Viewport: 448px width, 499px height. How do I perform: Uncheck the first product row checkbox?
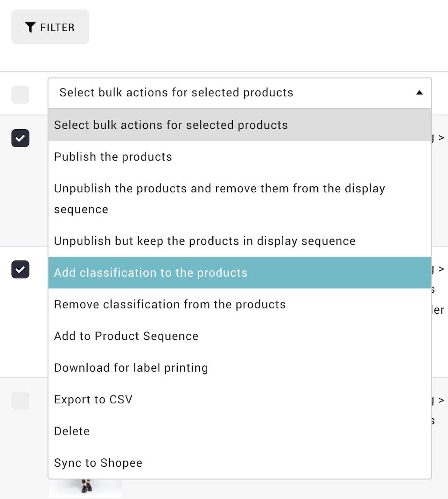21,138
